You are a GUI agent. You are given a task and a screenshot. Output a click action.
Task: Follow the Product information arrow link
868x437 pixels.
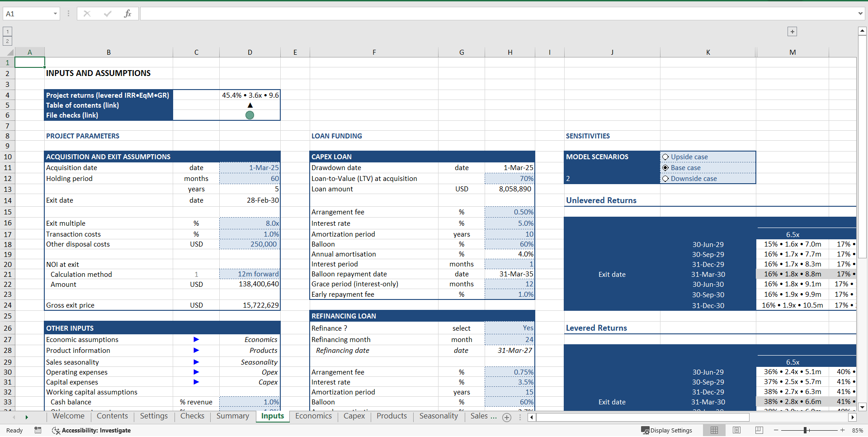coord(196,350)
